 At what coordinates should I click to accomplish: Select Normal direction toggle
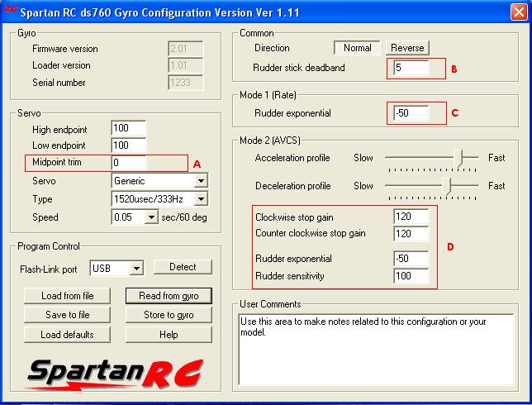[x=357, y=48]
